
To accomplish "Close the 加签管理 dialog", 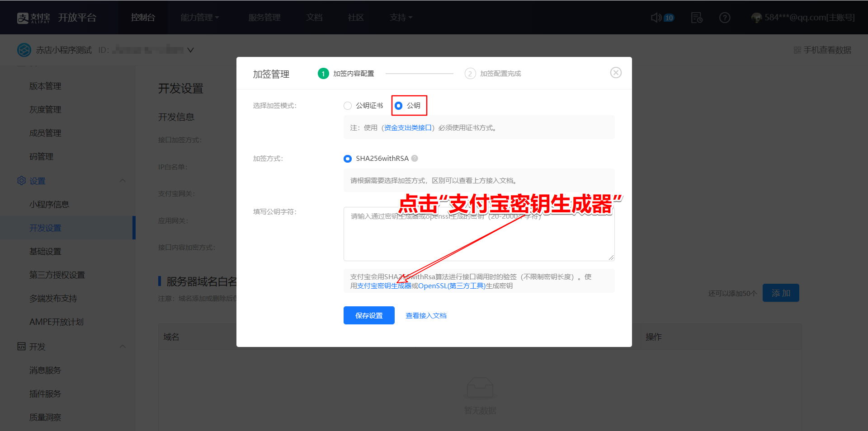I will click(x=616, y=73).
